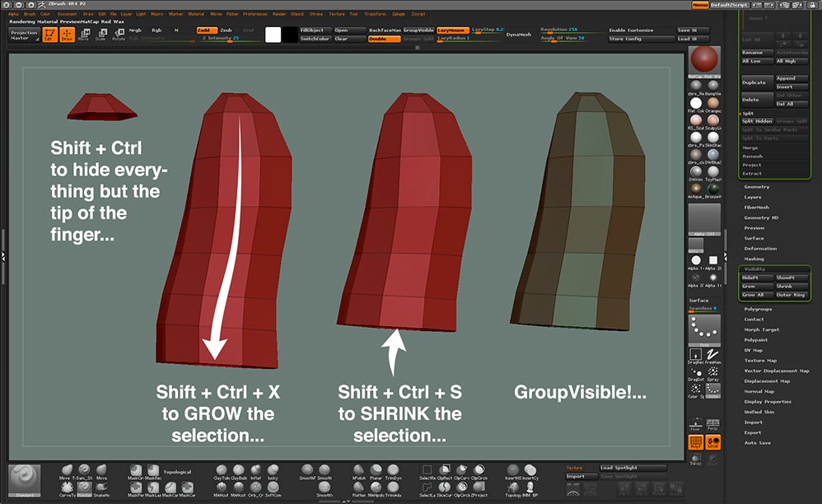Adjust the Z Intensity slider

click(x=219, y=38)
